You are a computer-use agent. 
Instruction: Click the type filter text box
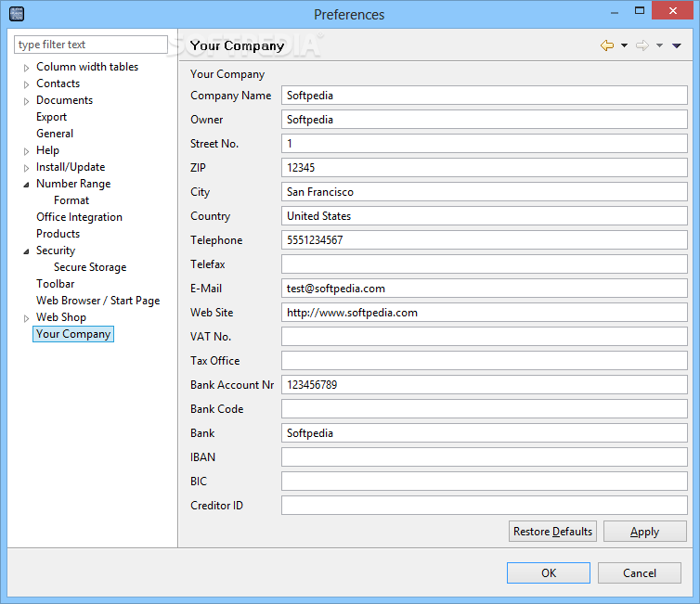point(91,45)
